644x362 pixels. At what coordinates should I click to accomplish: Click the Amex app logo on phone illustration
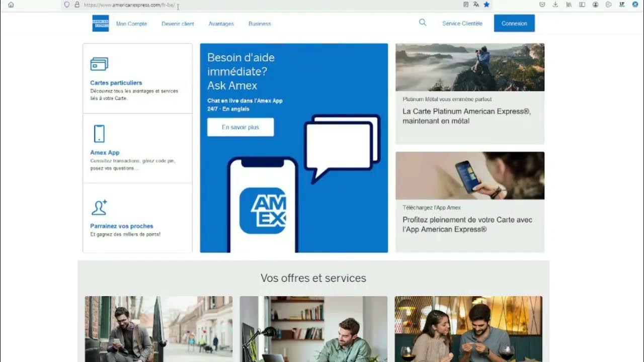click(x=263, y=211)
